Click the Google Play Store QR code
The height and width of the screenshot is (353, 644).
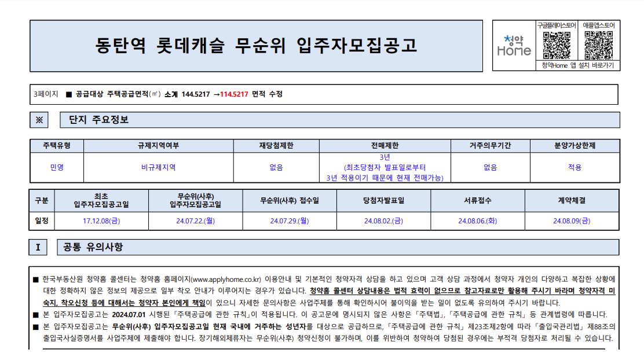point(557,45)
